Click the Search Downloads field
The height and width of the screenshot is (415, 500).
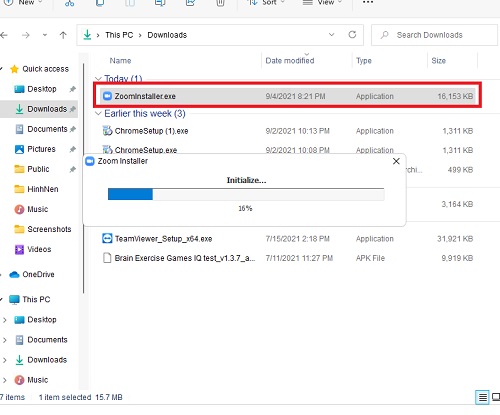click(x=434, y=35)
